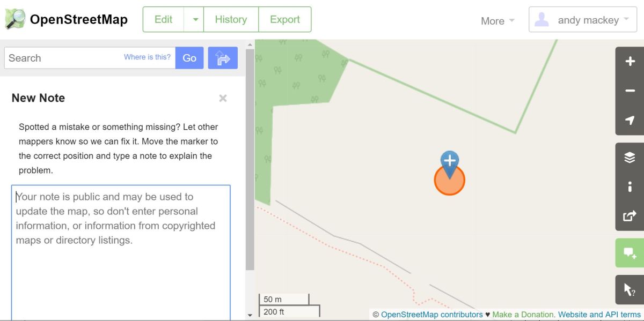Image resolution: width=644 pixels, height=321 pixels.
Task: Click into the note text area
Action: [121, 252]
